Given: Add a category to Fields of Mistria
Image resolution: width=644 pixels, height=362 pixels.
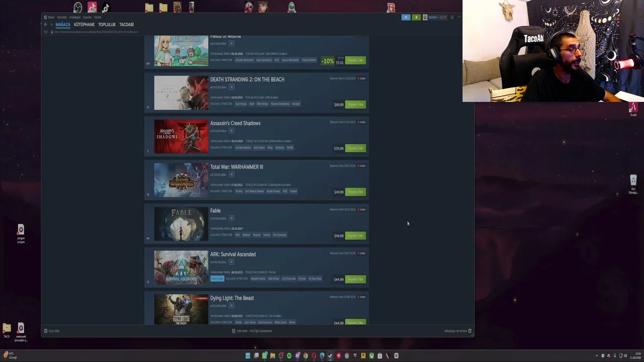Looking at the screenshot, I should coord(231,44).
